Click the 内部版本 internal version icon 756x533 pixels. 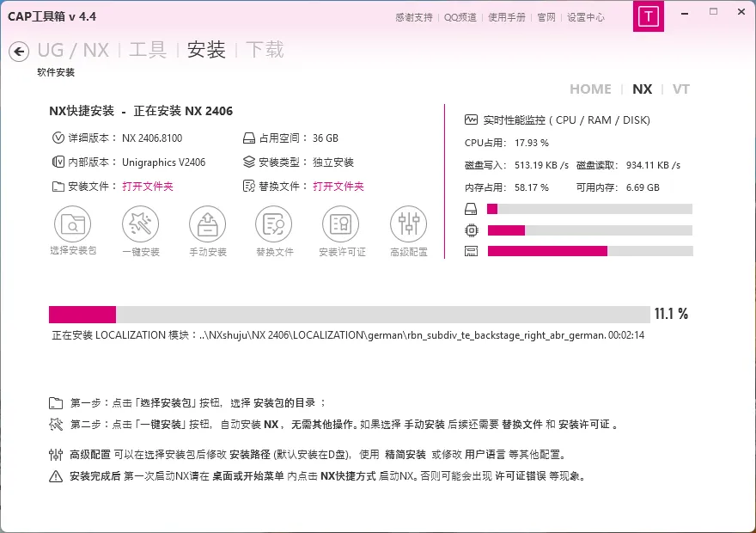58,162
